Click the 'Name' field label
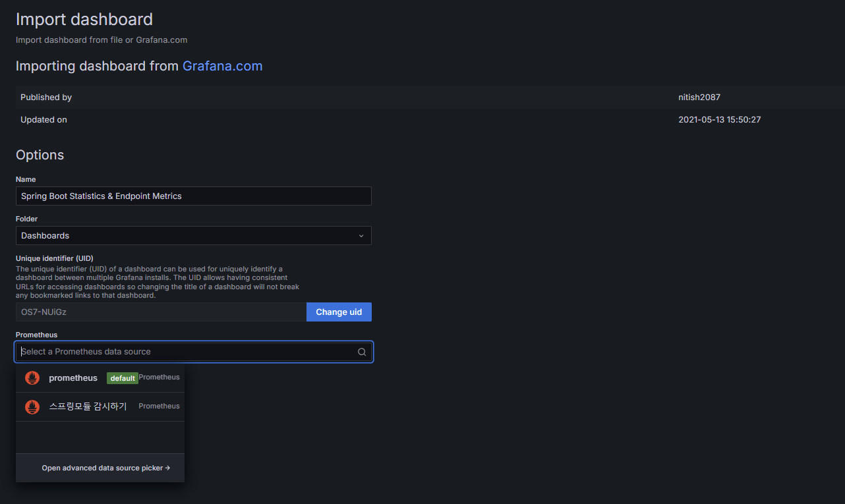The width and height of the screenshot is (845, 504). tap(26, 179)
